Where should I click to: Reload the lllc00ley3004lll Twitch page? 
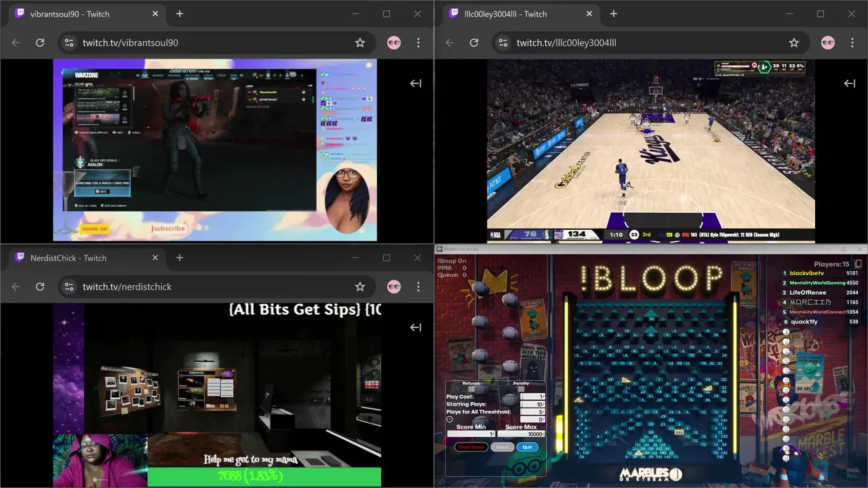(474, 43)
